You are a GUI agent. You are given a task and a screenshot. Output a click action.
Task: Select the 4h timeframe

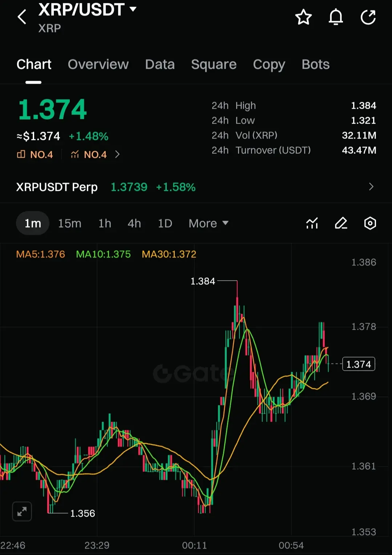tap(134, 223)
